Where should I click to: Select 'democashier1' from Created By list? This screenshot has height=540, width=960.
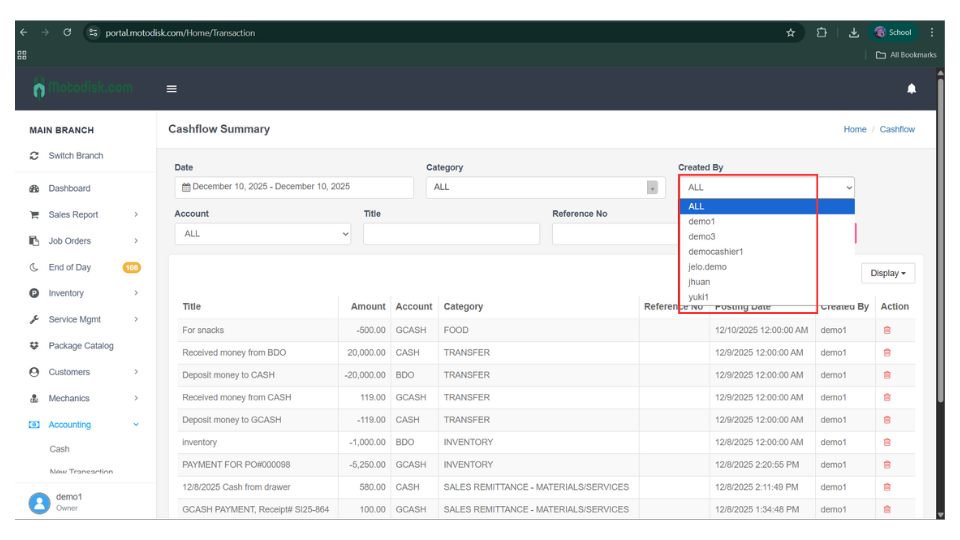point(715,252)
